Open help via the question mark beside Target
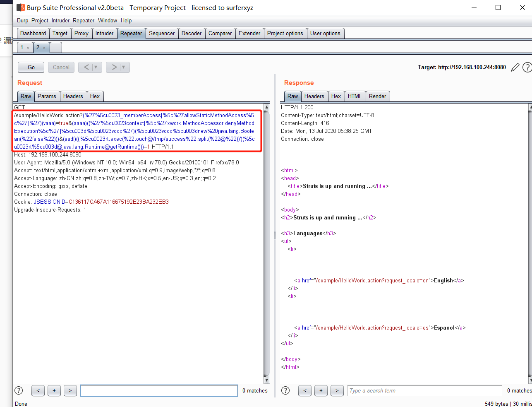The image size is (532, 407). click(527, 67)
